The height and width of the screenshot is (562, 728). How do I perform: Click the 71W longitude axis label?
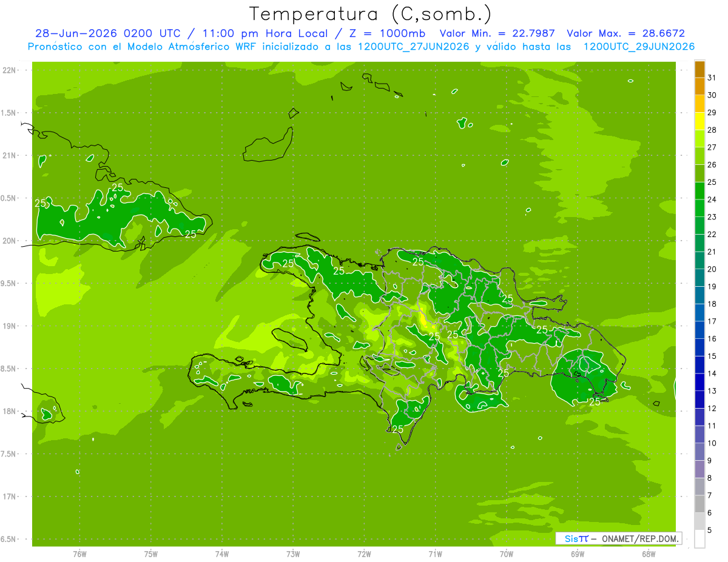(436, 554)
